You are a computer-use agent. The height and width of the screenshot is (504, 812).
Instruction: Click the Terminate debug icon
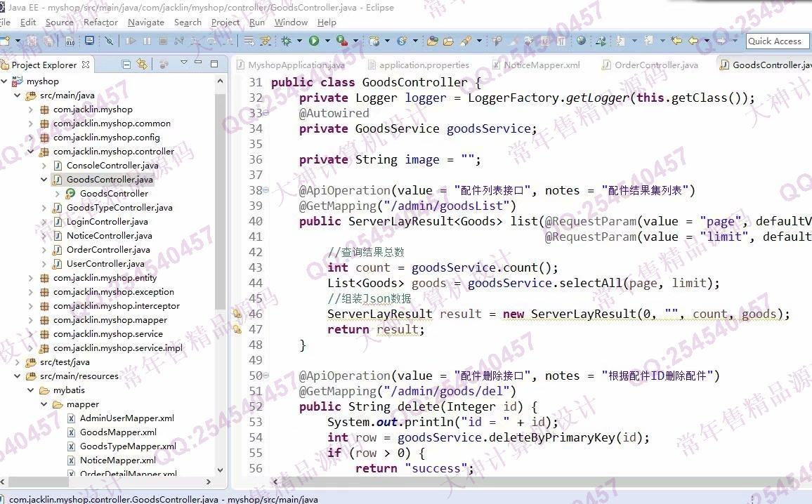click(x=162, y=41)
